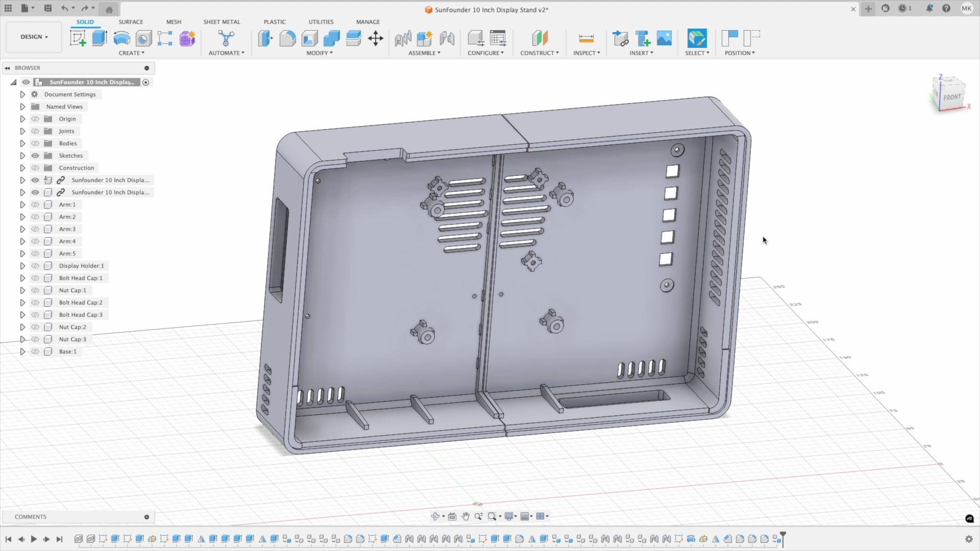Image resolution: width=980 pixels, height=551 pixels.
Task: Click the Insert Canvas image icon
Action: 664,38
